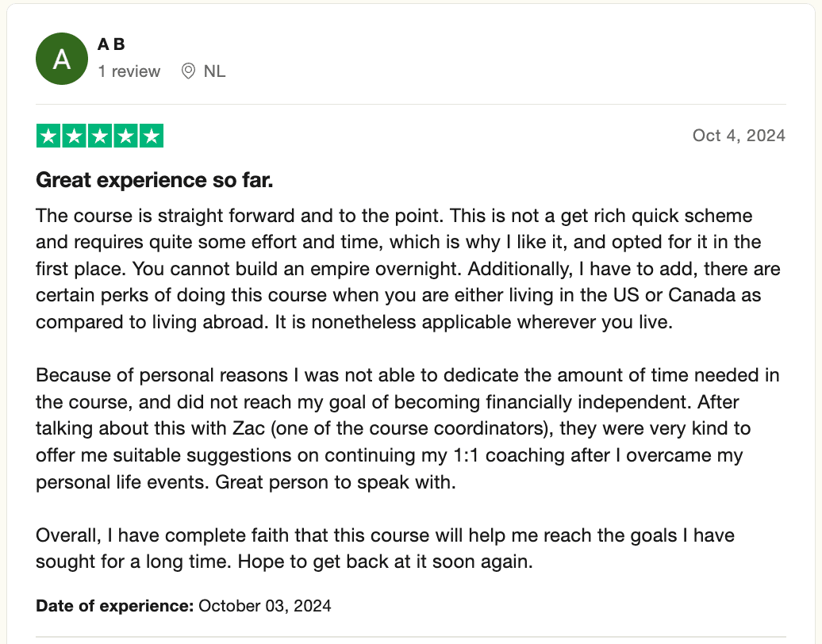This screenshot has height=644, width=822.
Task: Click the paragraph starting "Because of personal reasons"
Action: (397, 428)
